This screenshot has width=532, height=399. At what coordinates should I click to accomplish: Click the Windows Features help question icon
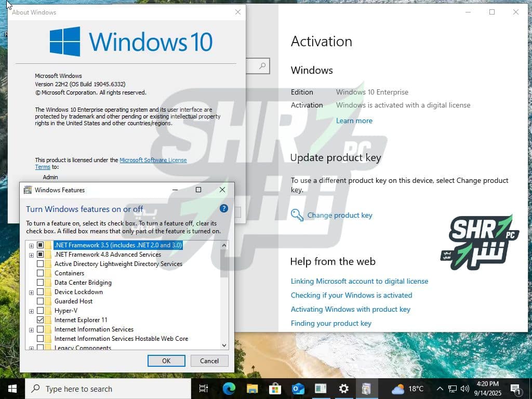tap(224, 209)
